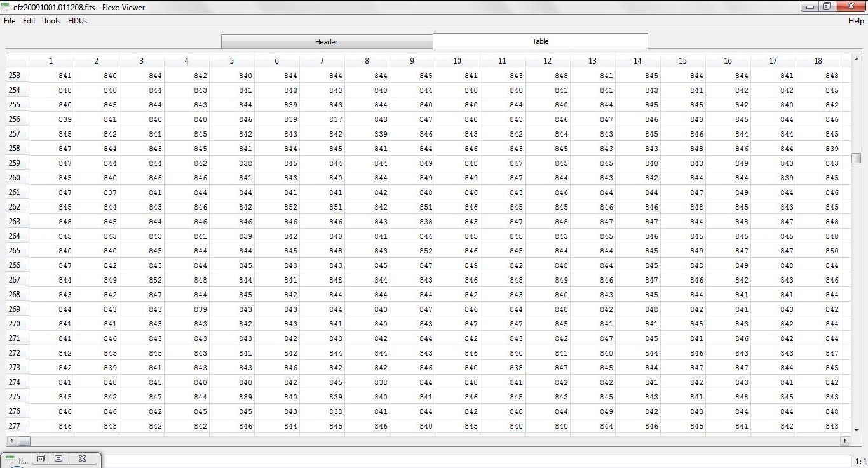The image size is (868, 468).
Task: Close the minimized fl... subwindow
Action: click(x=82, y=458)
